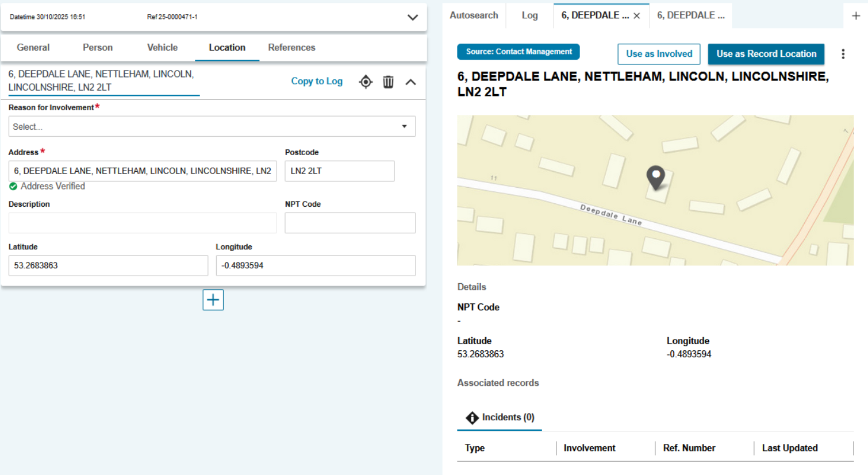The height and width of the screenshot is (475, 868).
Task: Click into the NPT Code field
Action: coord(349,223)
